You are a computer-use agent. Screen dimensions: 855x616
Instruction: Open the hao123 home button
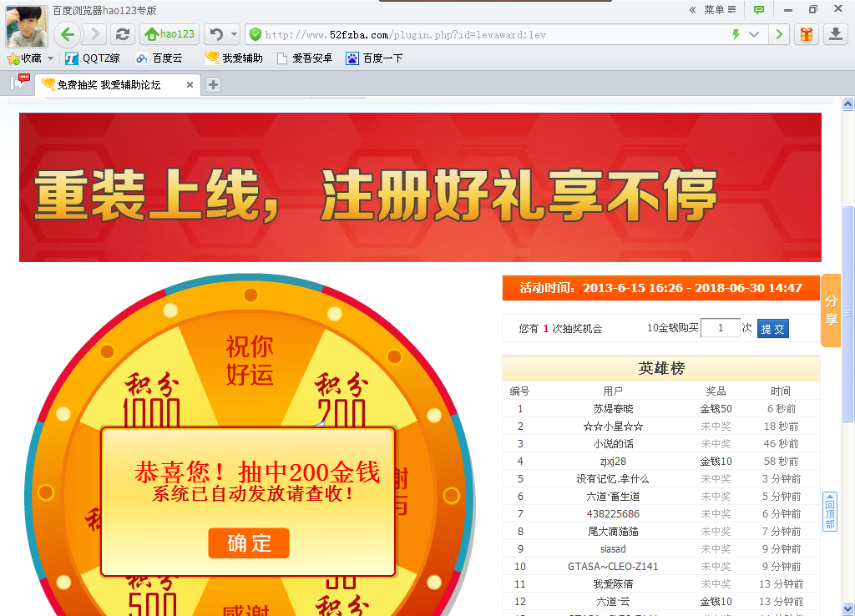click(x=169, y=35)
